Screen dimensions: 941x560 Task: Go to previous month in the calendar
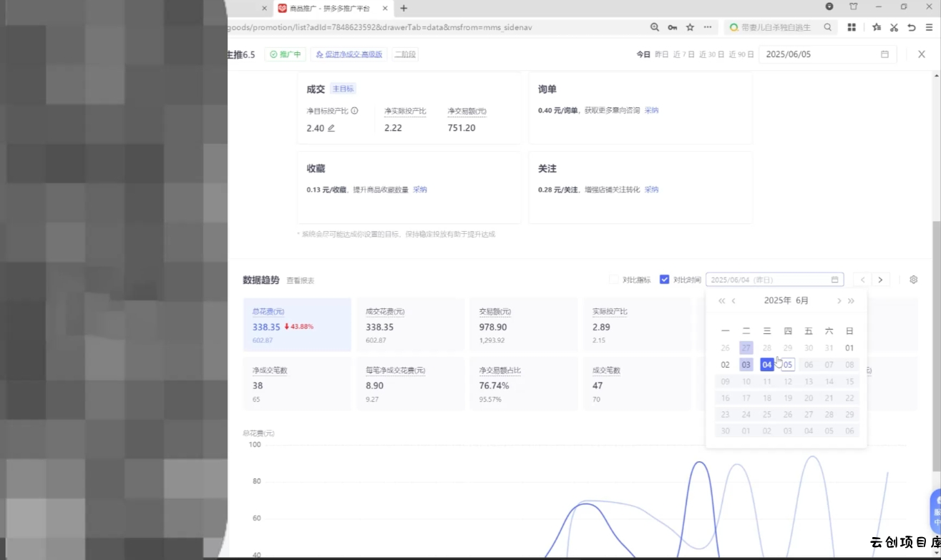[x=733, y=301]
